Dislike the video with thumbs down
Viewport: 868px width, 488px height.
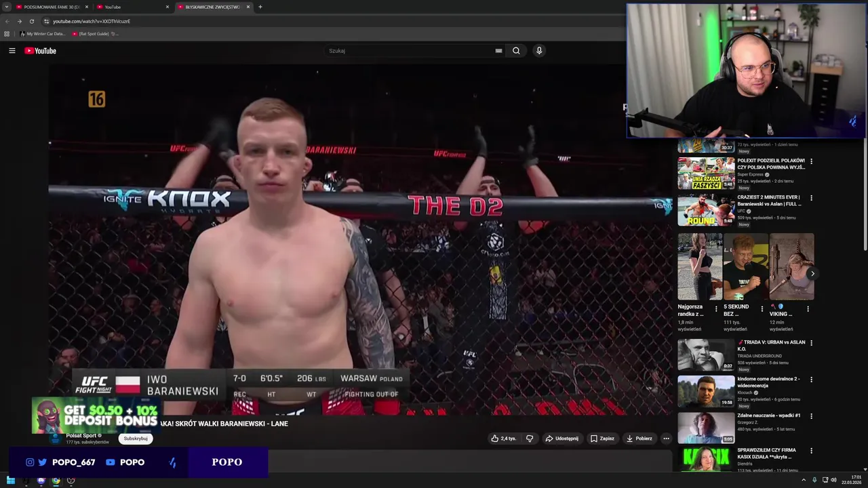[x=530, y=439]
